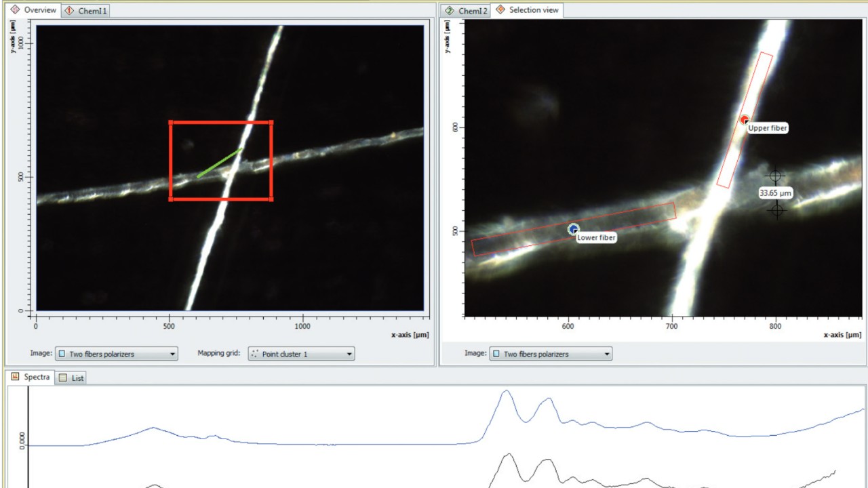This screenshot has width=868, height=488.
Task: Click the upper crosshair of the distance measurement
Action: pyautogui.click(x=776, y=176)
